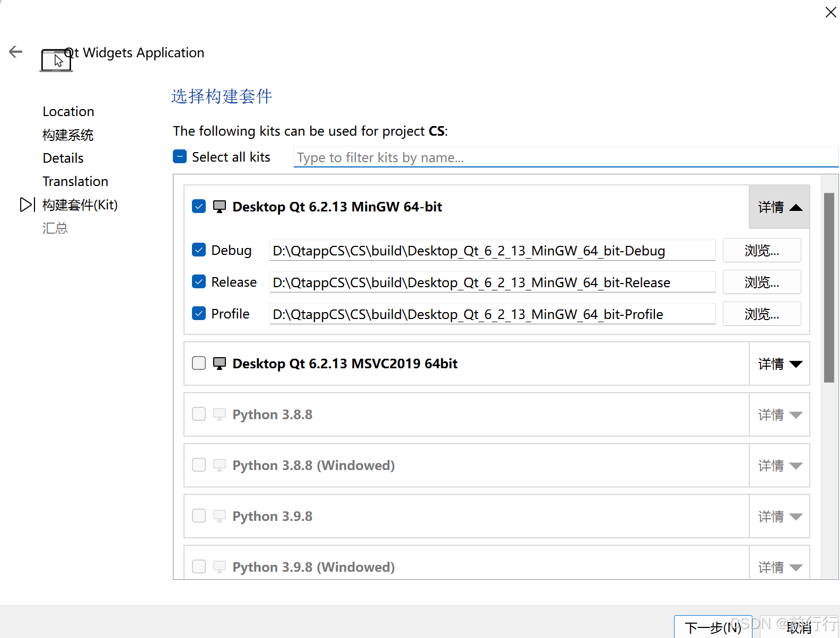The height and width of the screenshot is (638, 840).
Task: Click the 选择构建套件 heading
Action: [222, 96]
